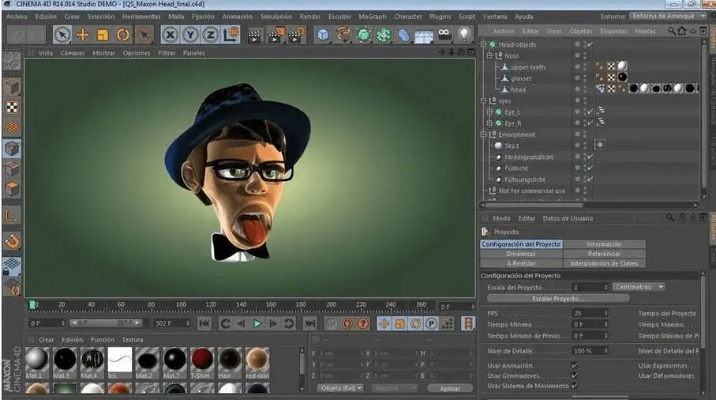
Task: Add a spline pen object
Action: point(343,35)
